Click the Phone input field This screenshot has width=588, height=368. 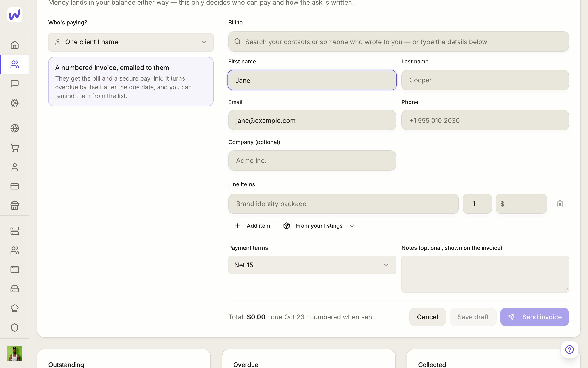click(485, 120)
